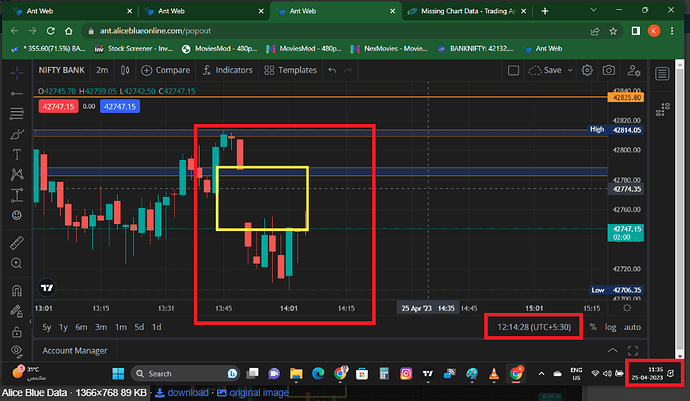
Task: Change the NIFTY BANK symbol
Action: point(61,70)
